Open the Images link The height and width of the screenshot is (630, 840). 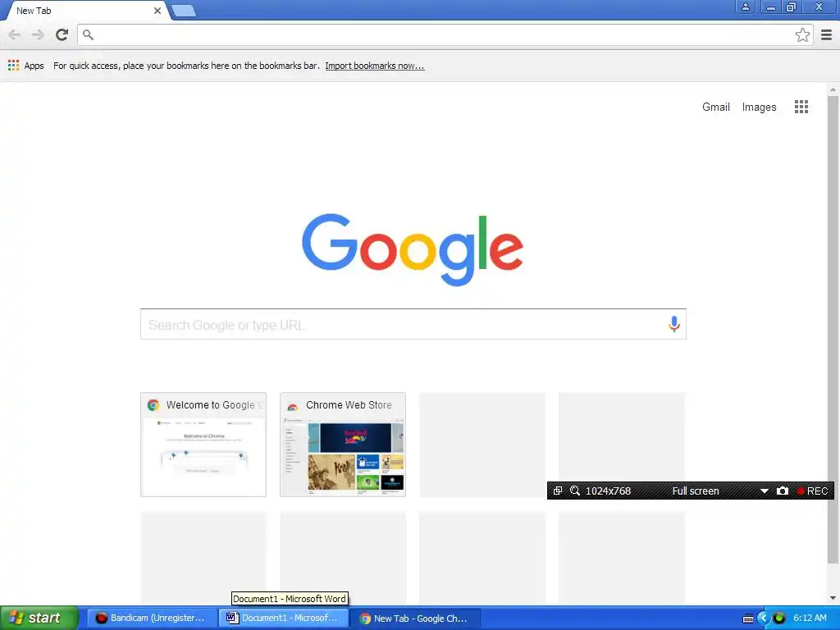coord(759,107)
